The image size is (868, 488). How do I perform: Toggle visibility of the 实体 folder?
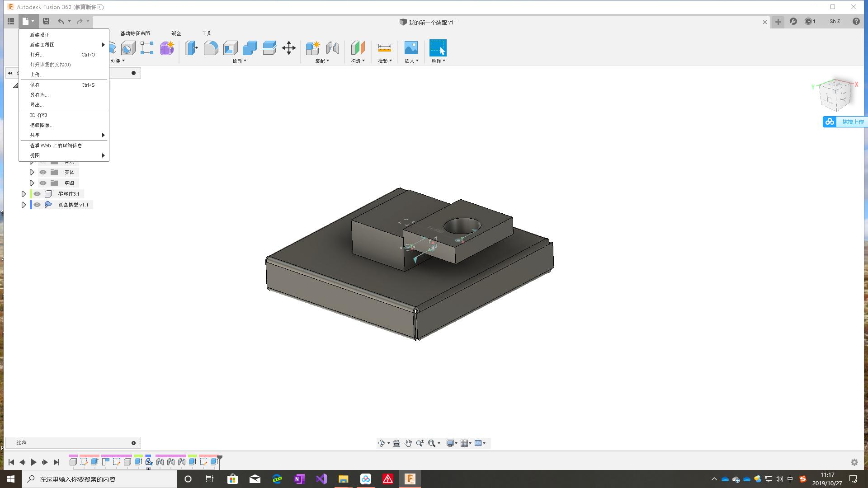point(42,172)
